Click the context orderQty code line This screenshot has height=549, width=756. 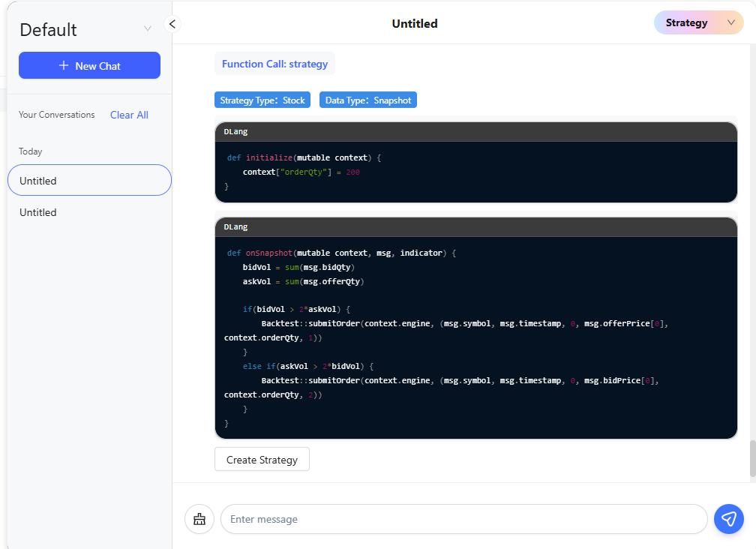[301, 172]
